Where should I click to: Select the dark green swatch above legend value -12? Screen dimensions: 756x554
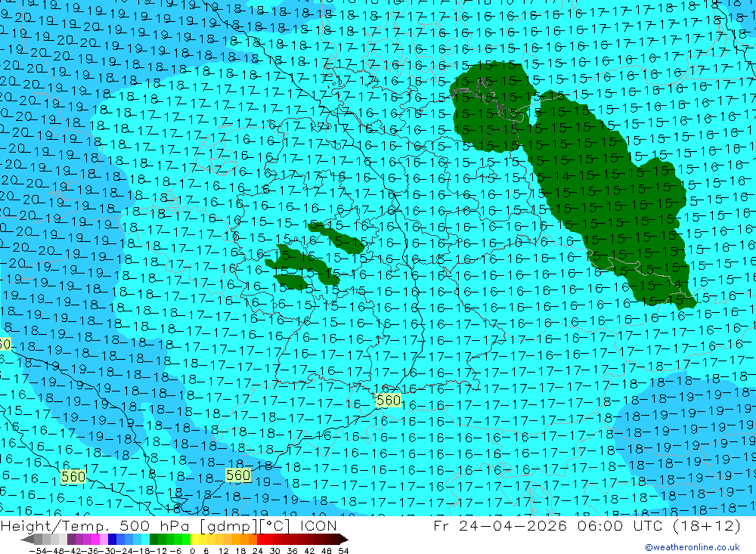153,540
